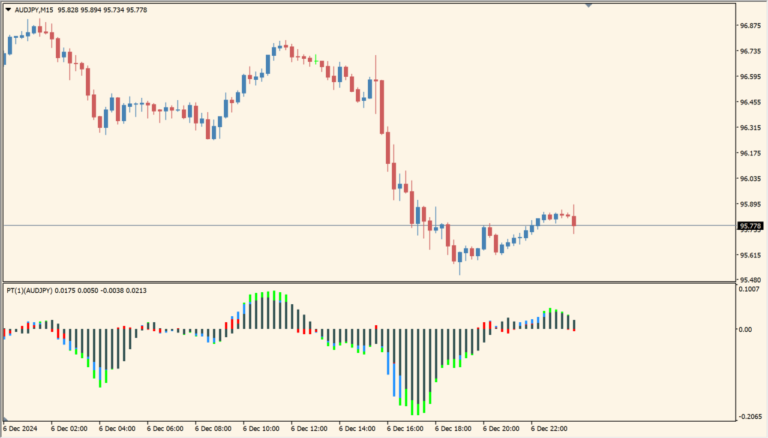Click the 95.480 price on the scale
The image size is (768, 438).
point(750,280)
